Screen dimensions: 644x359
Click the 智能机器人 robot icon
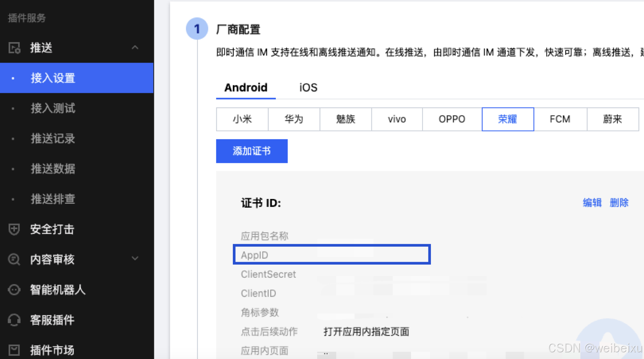[x=14, y=289]
